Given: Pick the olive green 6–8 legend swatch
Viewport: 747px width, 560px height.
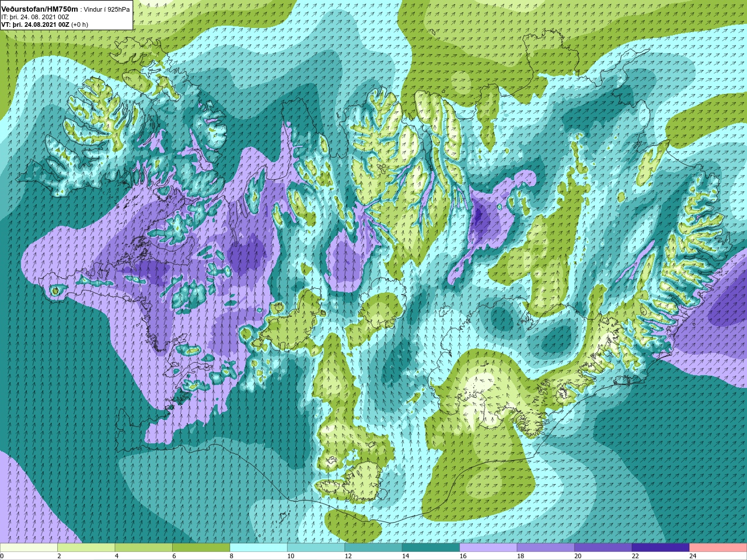Looking at the screenshot, I should tap(201, 548).
